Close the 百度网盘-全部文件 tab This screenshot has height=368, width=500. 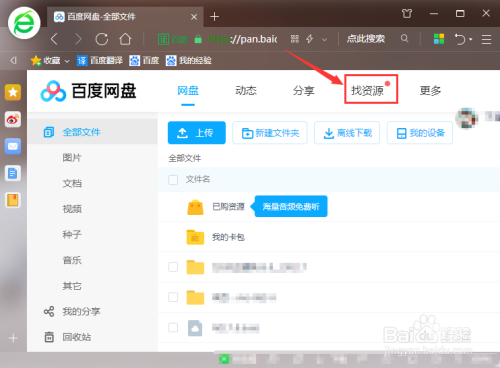(194, 17)
